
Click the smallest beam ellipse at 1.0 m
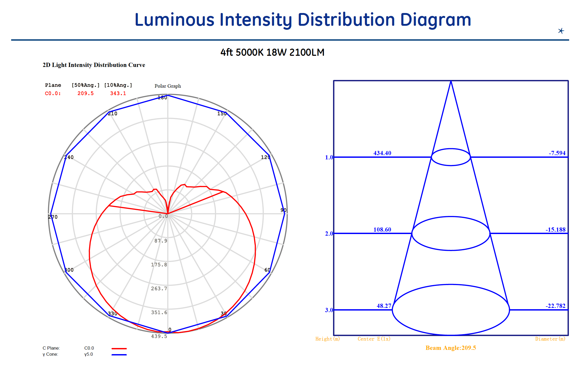tap(451, 157)
